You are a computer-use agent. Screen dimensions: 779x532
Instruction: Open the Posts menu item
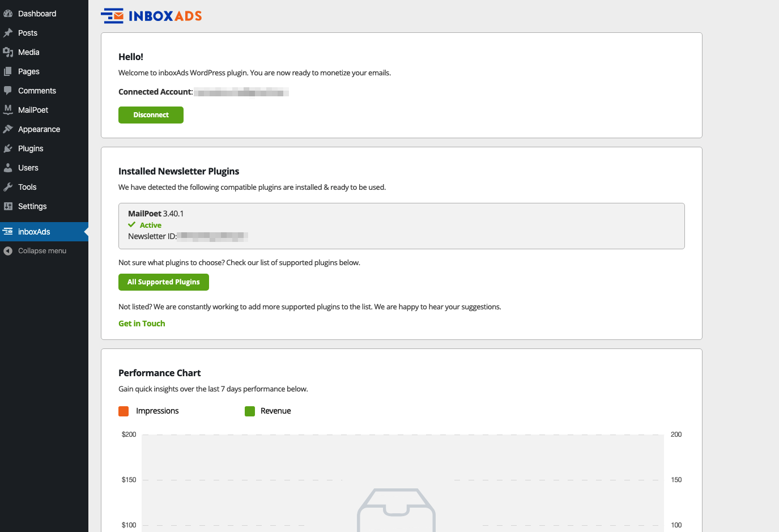[44, 33]
